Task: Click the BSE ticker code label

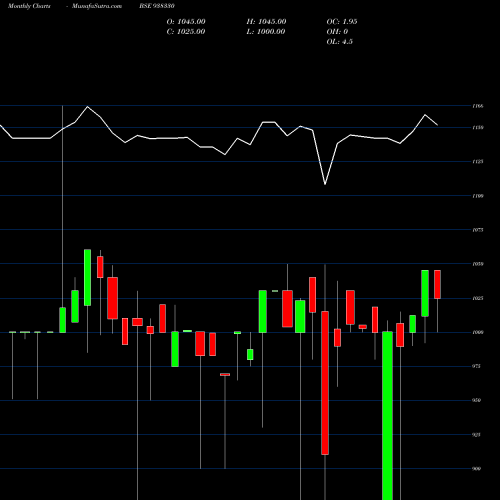Action: click(157, 6)
